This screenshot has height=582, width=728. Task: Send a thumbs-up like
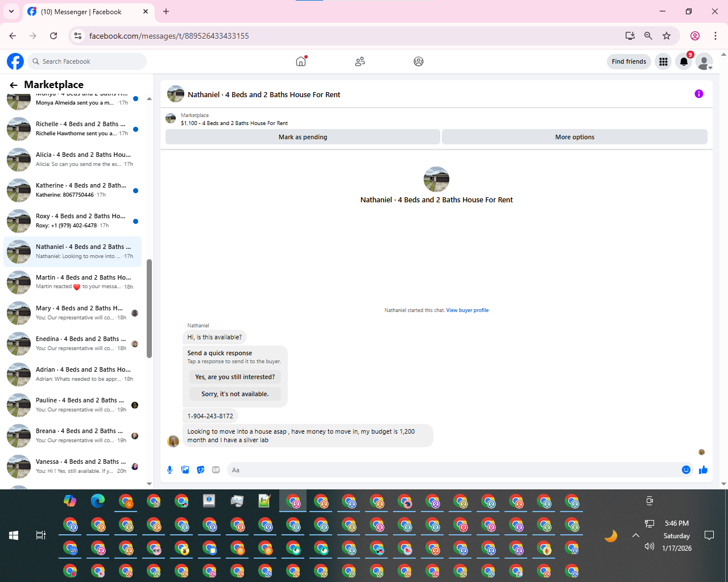pyautogui.click(x=703, y=469)
